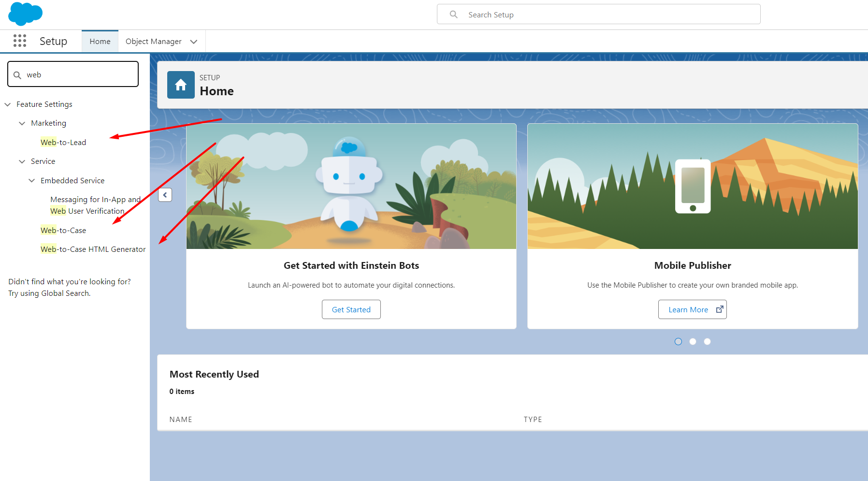
Task: Select the third carousel indicator dot
Action: tap(707, 341)
